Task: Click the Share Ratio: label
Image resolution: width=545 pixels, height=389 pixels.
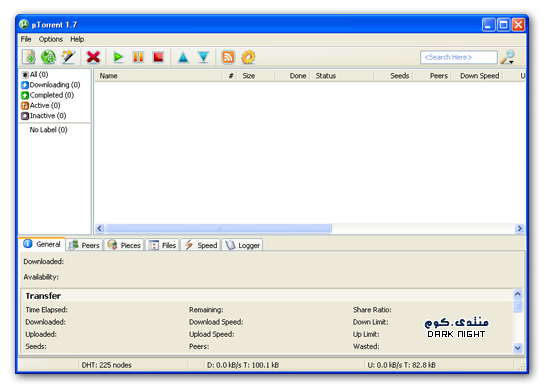Action: [372, 310]
